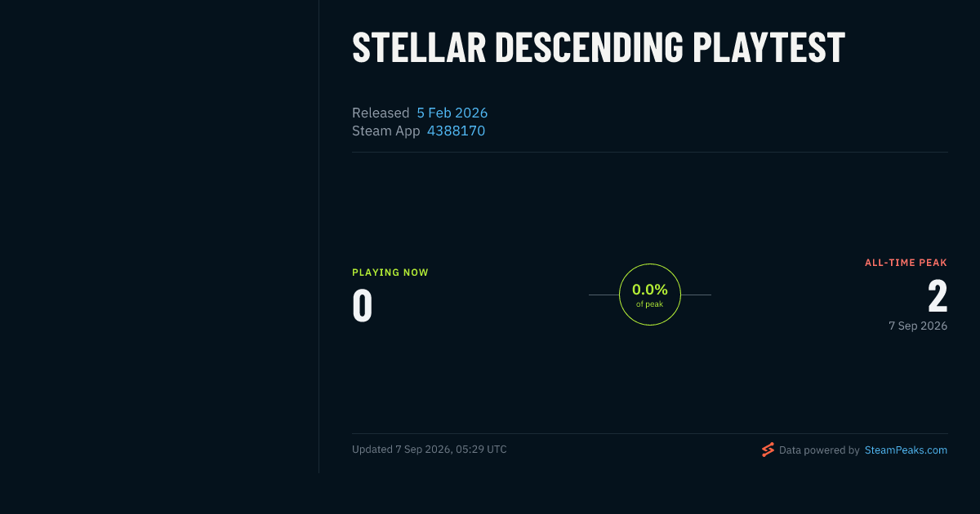Click the Stellar Descending Playtest title
The width and height of the screenshot is (980, 514).
pyautogui.click(x=599, y=47)
